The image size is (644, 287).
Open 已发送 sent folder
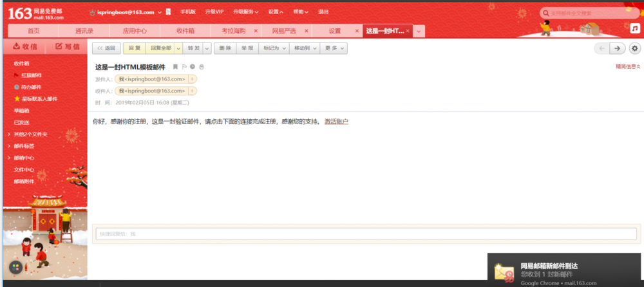(x=21, y=122)
